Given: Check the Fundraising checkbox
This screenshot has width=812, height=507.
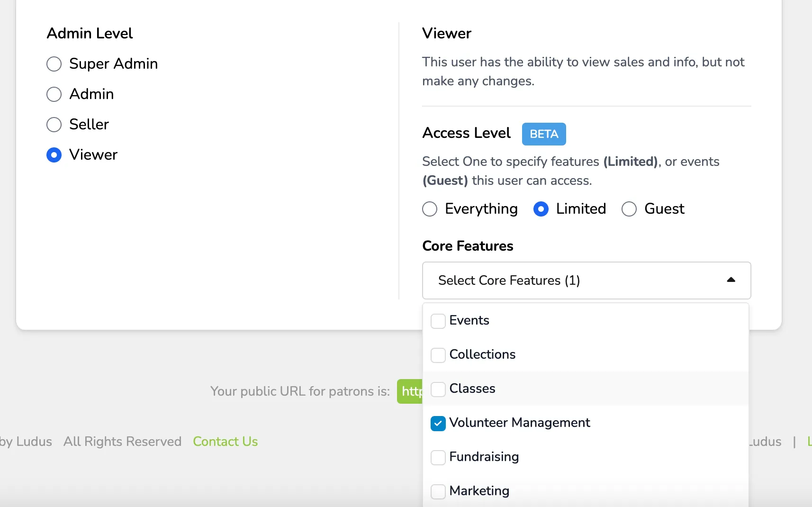Looking at the screenshot, I should click(x=438, y=457).
